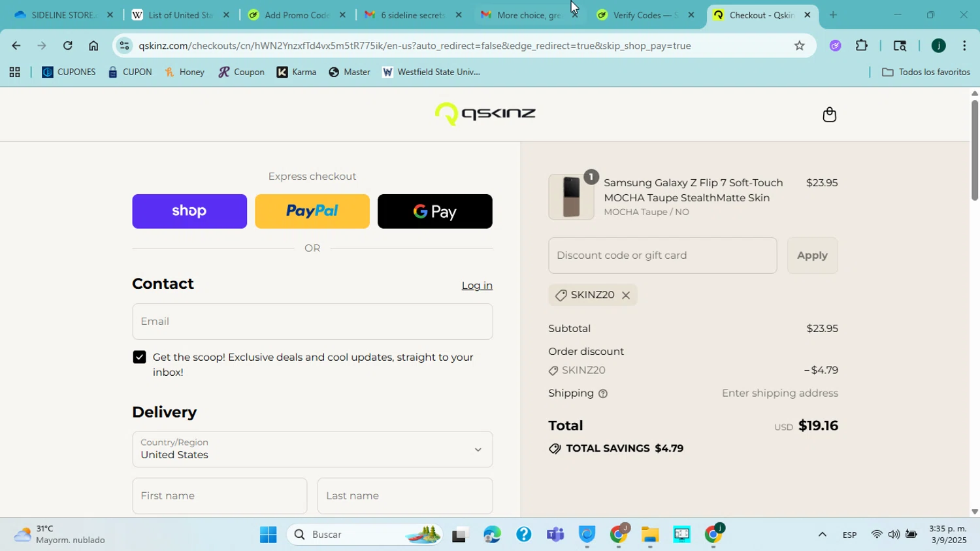Image resolution: width=980 pixels, height=551 pixels.
Task: Open the Karma bookmark
Action: click(x=297, y=73)
